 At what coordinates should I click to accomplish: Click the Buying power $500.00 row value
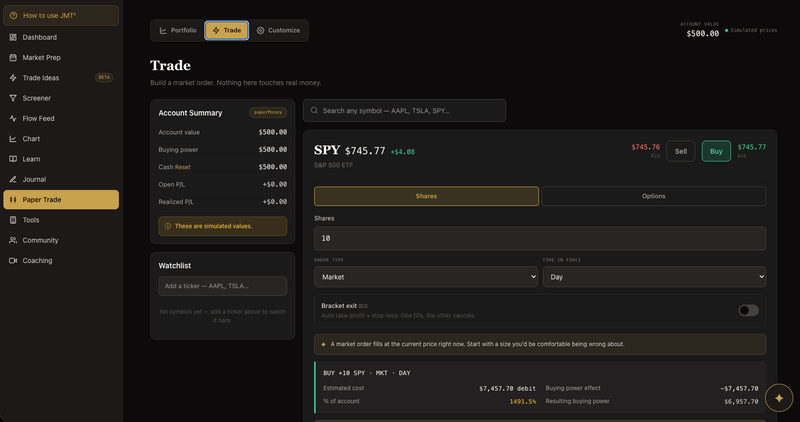pyautogui.click(x=272, y=150)
